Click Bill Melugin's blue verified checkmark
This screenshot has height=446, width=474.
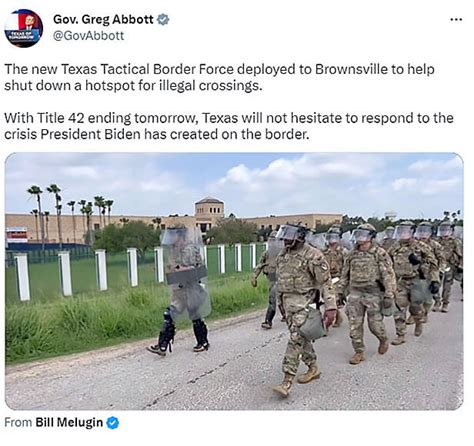click(x=113, y=423)
